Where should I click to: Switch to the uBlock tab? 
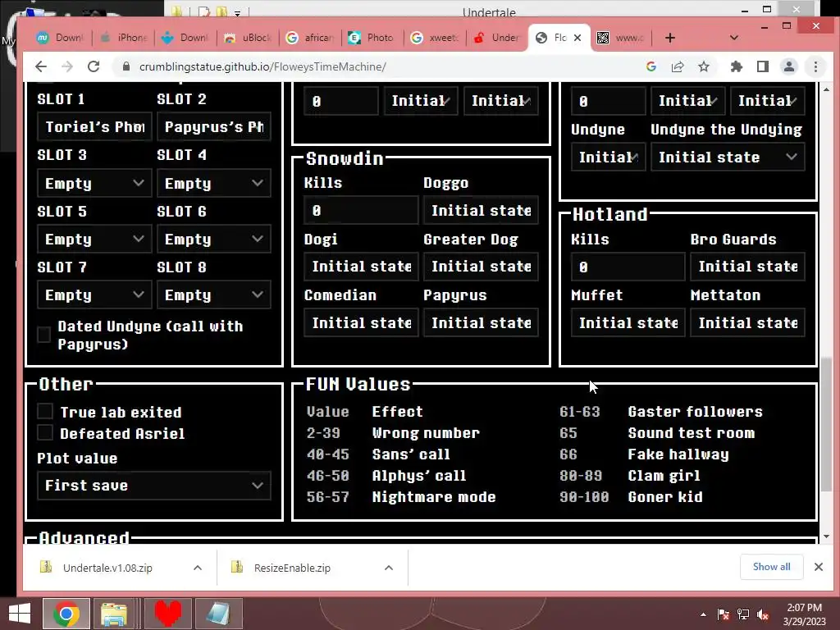(x=248, y=38)
